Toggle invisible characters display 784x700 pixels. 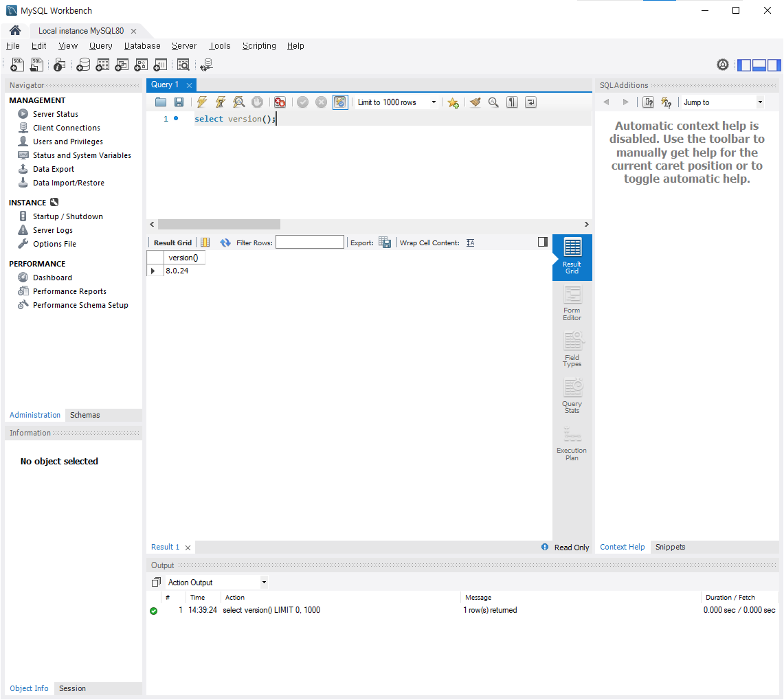tap(512, 102)
